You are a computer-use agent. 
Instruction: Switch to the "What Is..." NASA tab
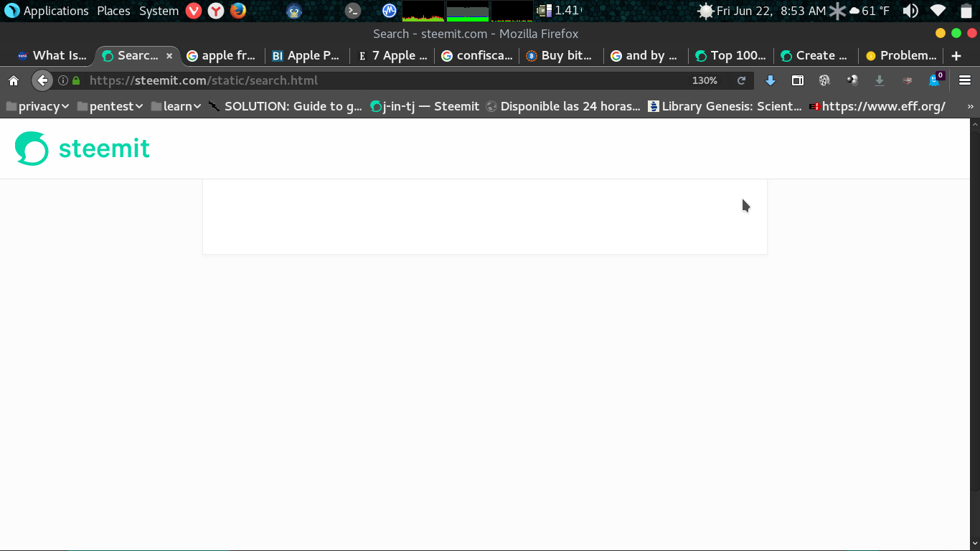click(52, 55)
